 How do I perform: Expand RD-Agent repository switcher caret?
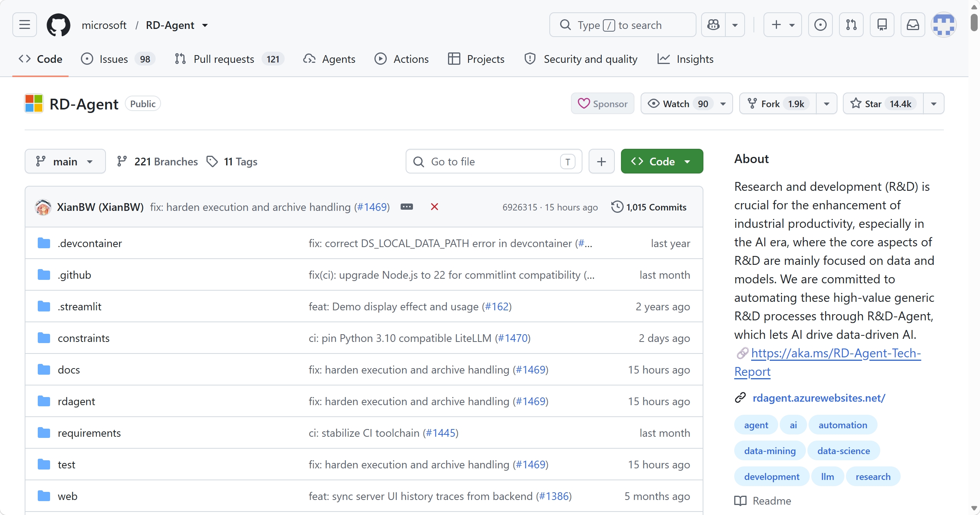[x=205, y=25]
